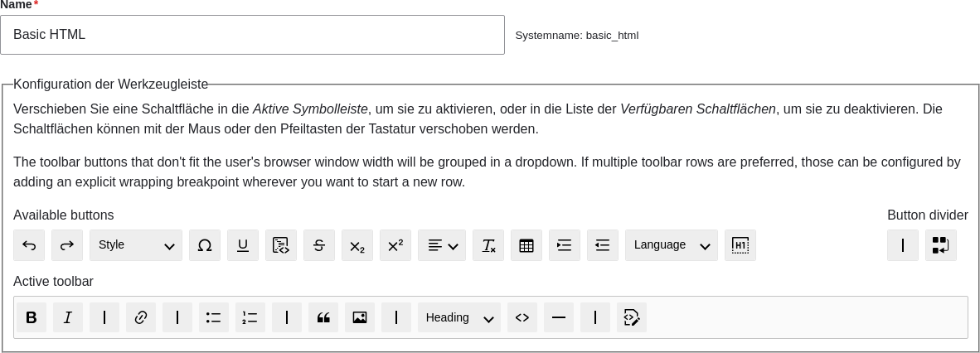Select the Italic button in active toolbar

coord(67,317)
